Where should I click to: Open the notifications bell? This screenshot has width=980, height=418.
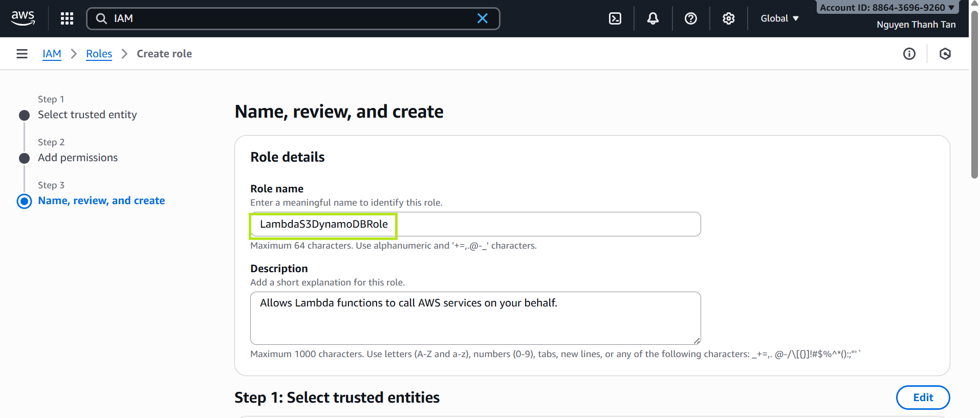tap(653, 18)
